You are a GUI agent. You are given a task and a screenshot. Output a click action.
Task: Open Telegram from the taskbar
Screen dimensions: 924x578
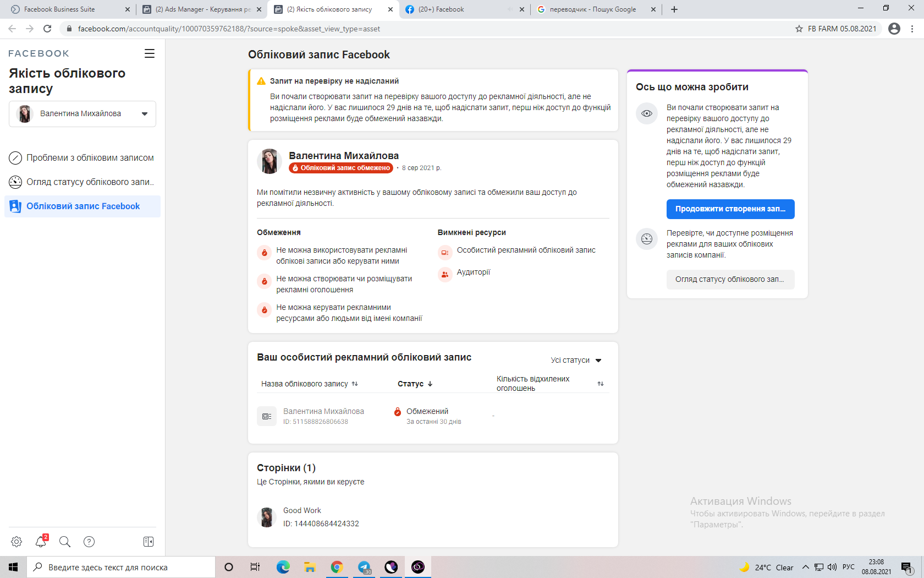364,567
